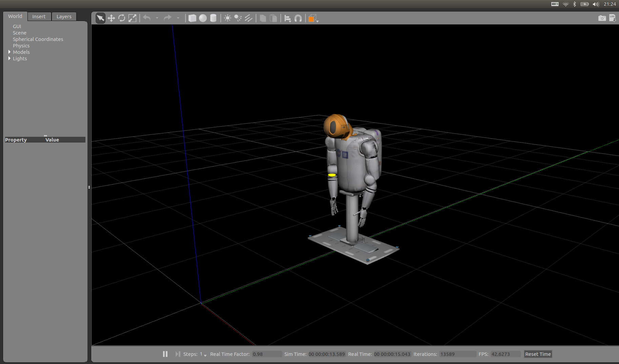619x364 pixels.
Task: Open the clock showing 21:24
Action: coord(610,4)
